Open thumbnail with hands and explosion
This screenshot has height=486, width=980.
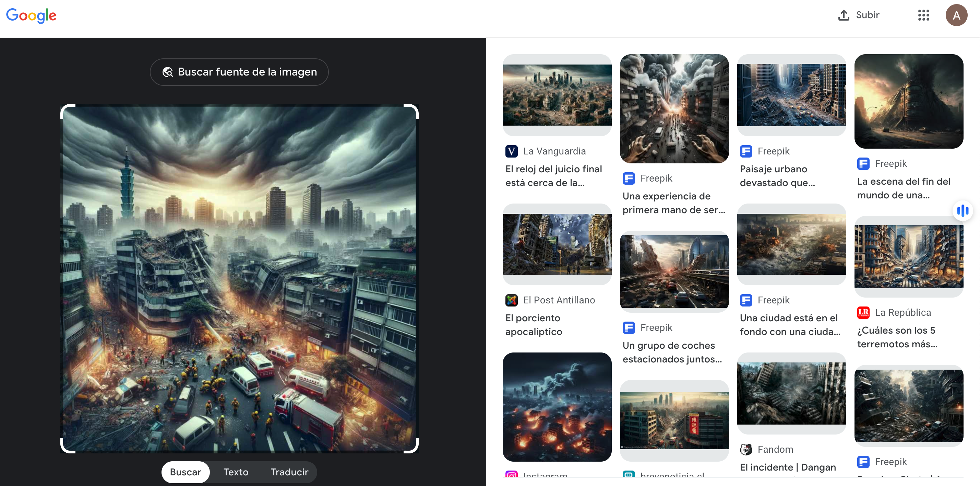(x=674, y=108)
